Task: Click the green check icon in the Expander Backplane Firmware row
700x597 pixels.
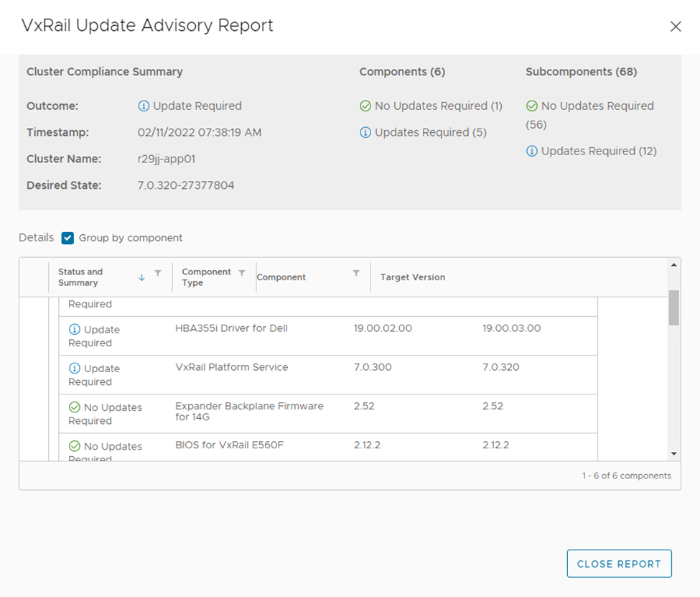Action: click(75, 407)
